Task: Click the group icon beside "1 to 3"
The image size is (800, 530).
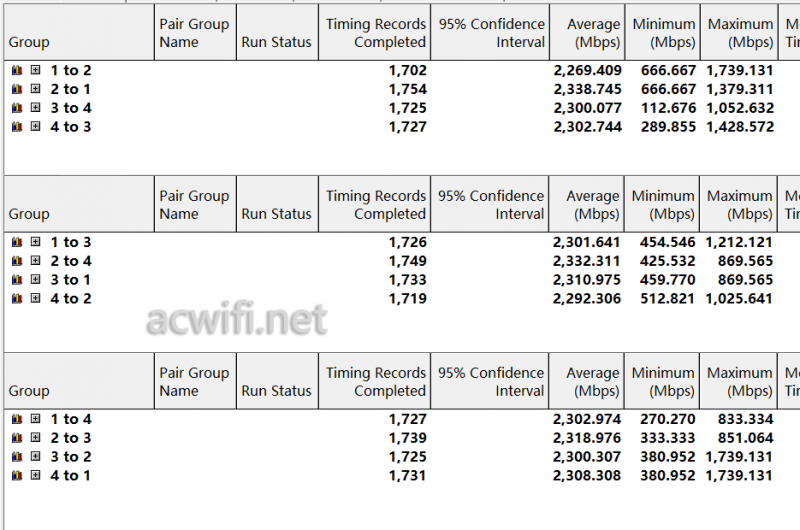Action: click(x=17, y=242)
